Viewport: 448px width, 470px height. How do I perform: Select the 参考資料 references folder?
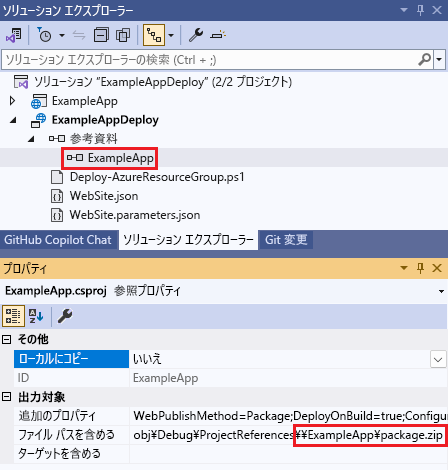tap(94, 139)
